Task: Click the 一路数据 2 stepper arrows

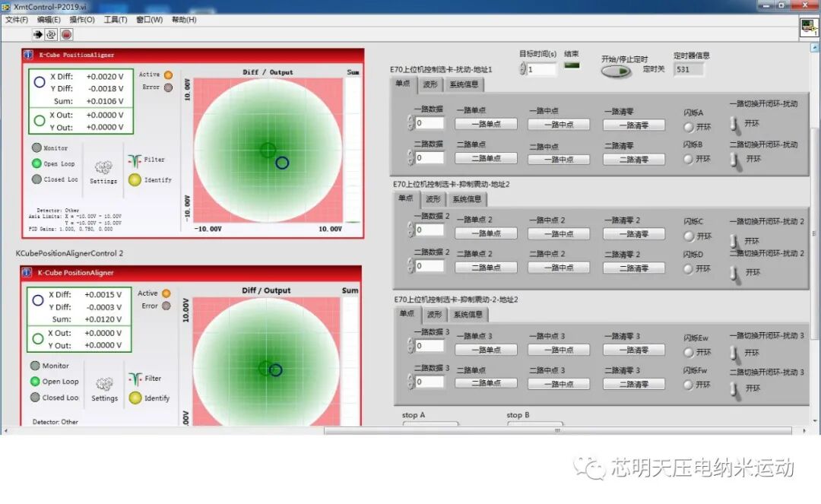Action: point(410,230)
